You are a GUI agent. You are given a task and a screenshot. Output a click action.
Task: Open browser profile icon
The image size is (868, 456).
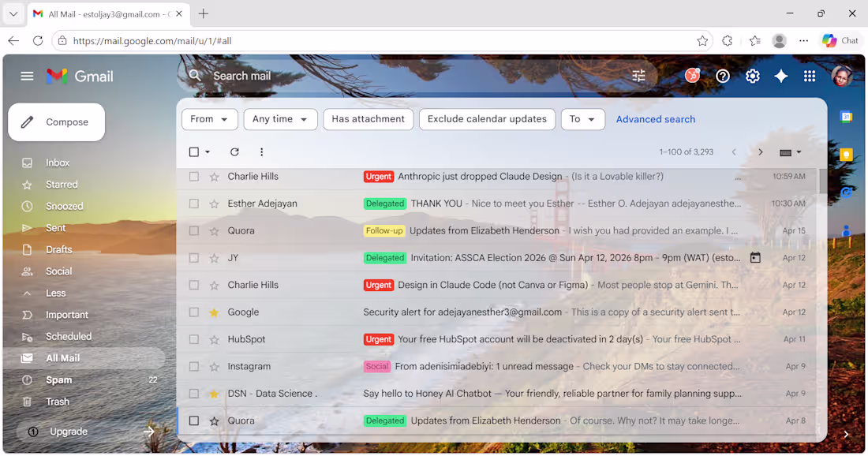[x=780, y=40]
